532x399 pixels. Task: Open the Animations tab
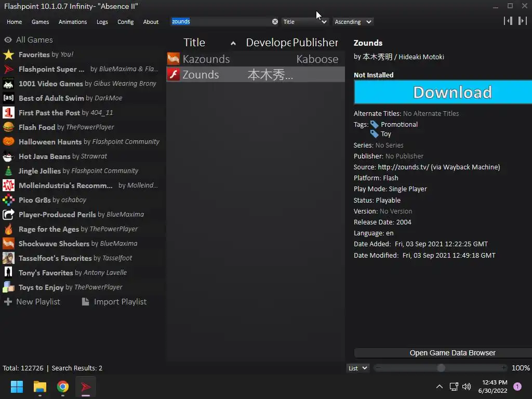(x=73, y=22)
